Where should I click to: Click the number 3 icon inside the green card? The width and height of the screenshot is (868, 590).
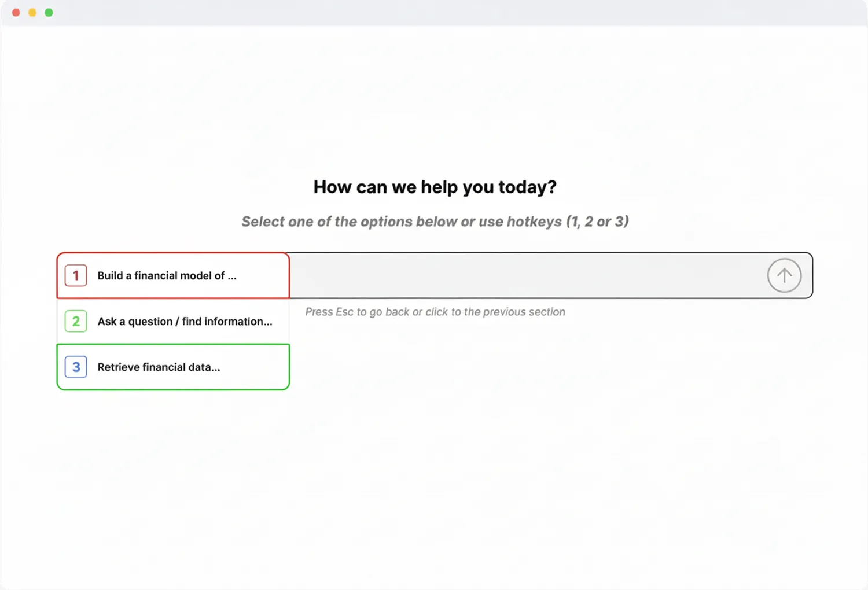75,367
